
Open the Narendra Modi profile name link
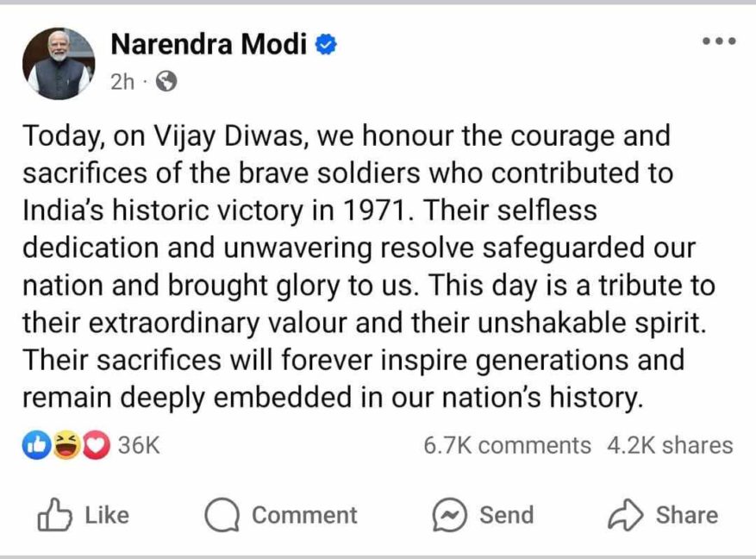coord(209,44)
